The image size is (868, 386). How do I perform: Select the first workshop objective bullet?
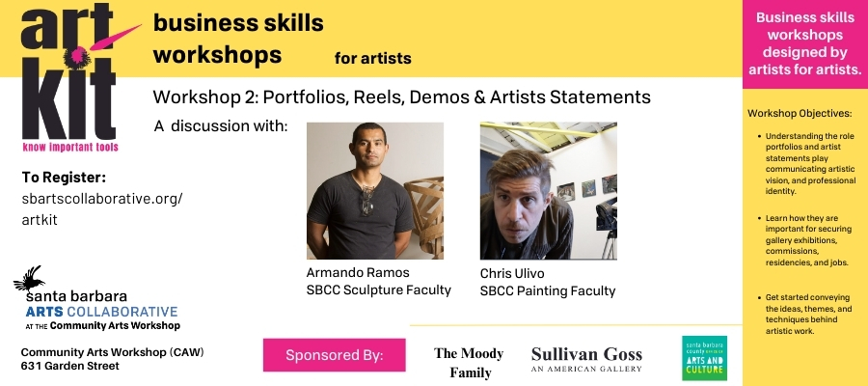click(x=805, y=163)
